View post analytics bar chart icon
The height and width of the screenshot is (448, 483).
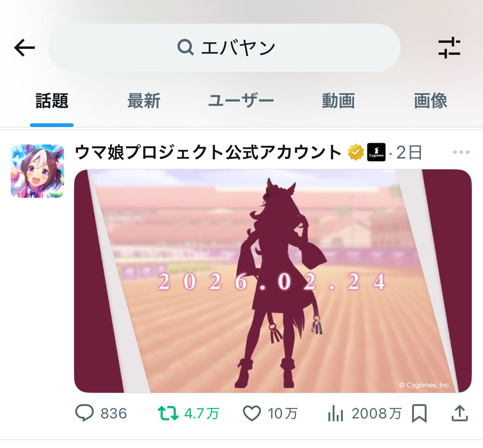coord(336,413)
